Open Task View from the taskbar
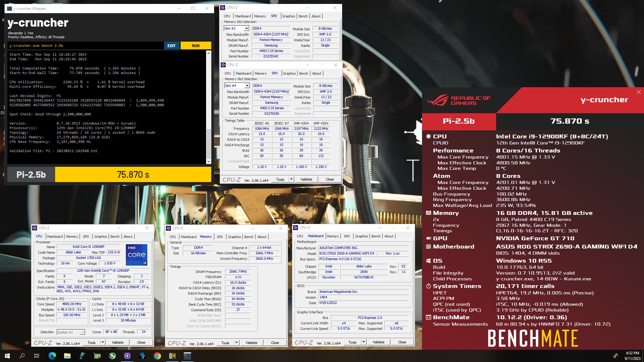The height and width of the screenshot is (362, 644). coord(37,356)
